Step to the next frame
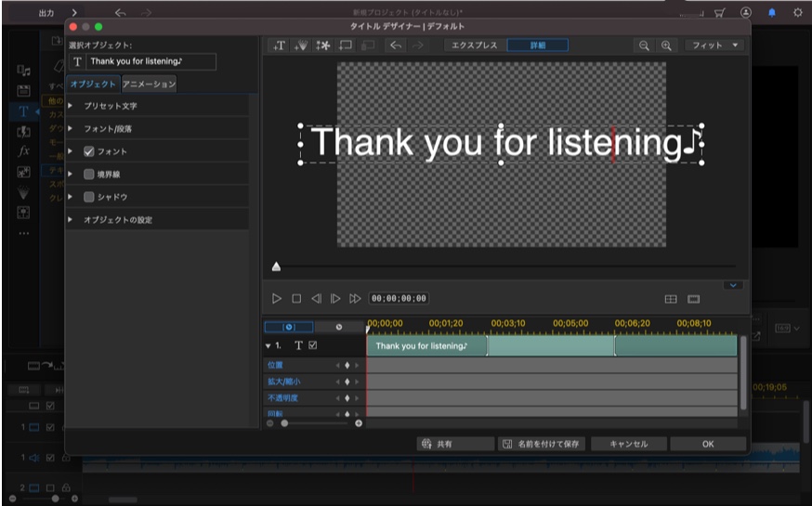The image size is (812, 506). [x=335, y=299]
